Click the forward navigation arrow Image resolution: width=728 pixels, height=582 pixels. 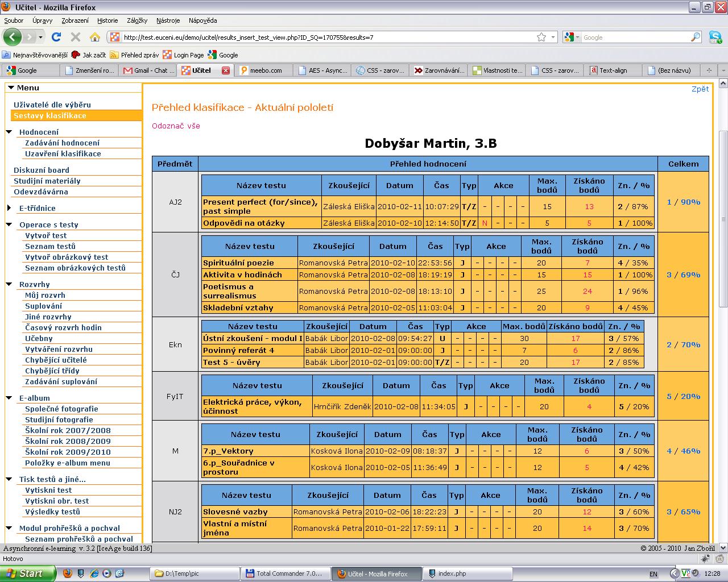(29, 37)
